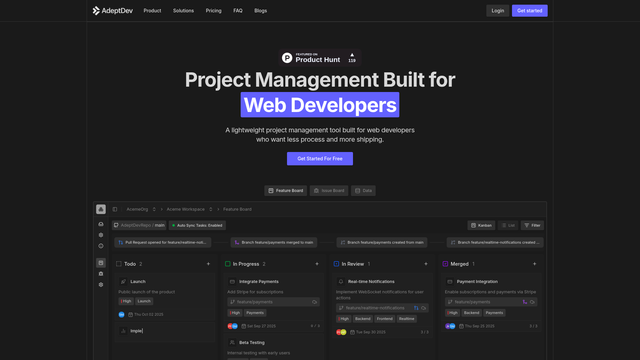
Task: Click the Sat Sep 27 2025 date
Action: point(261,326)
